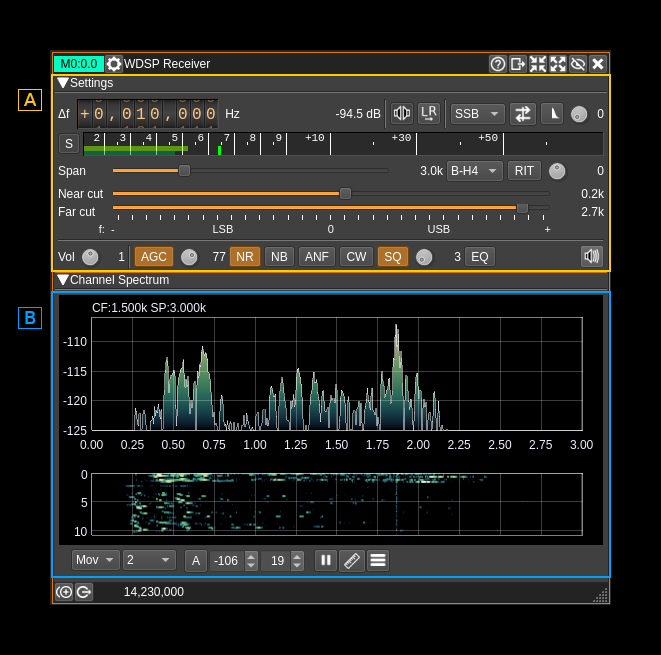Mute audio with loudspeaker icon
661x655 pixels.
(x=591, y=256)
